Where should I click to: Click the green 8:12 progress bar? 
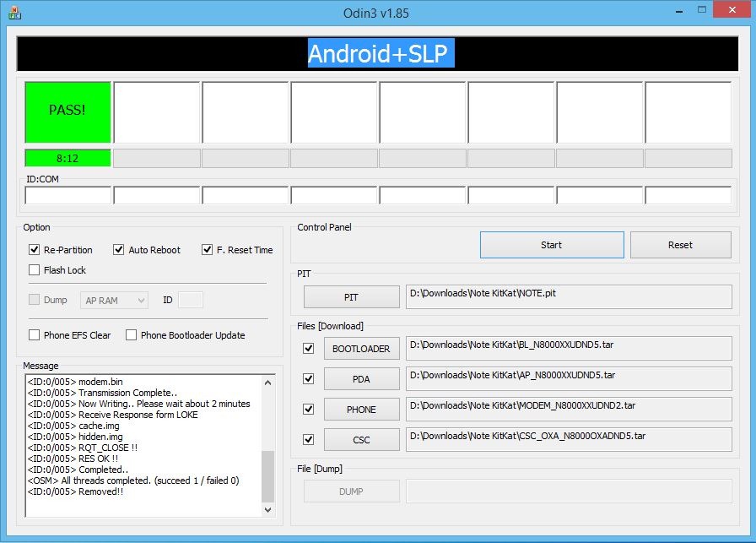67,158
